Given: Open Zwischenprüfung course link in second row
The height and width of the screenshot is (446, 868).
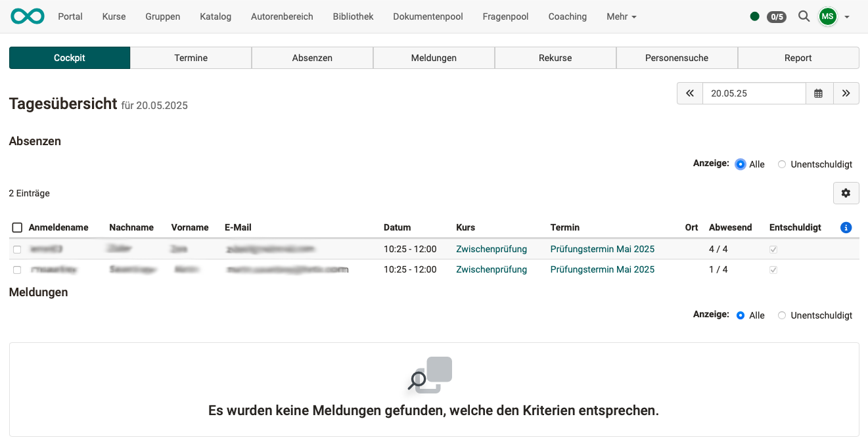Looking at the screenshot, I should coord(491,269).
